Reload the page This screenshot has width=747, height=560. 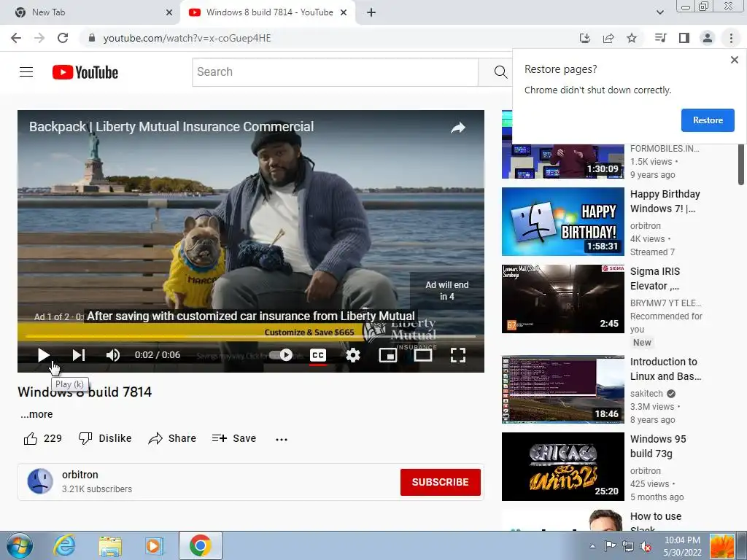pos(63,38)
